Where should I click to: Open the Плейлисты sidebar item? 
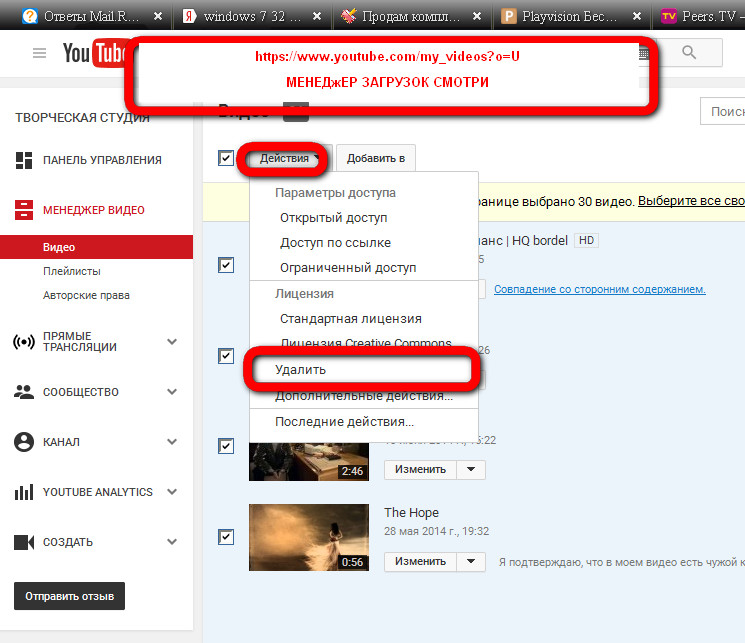(x=72, y=271)
